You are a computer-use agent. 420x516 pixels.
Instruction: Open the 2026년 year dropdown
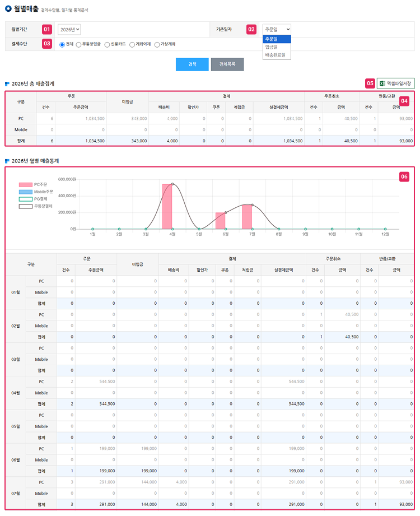pos(69,29)
